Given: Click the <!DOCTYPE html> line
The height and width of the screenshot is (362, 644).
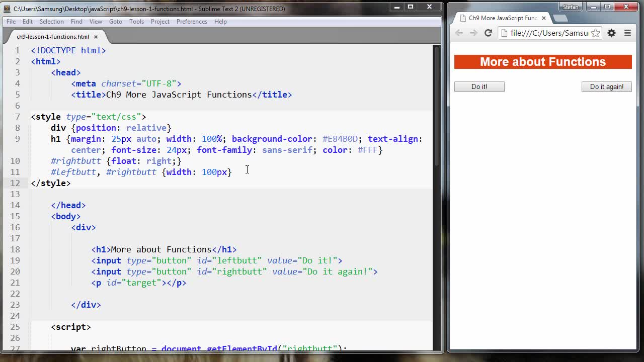Looking at the screenshot, I should point(68,50).
